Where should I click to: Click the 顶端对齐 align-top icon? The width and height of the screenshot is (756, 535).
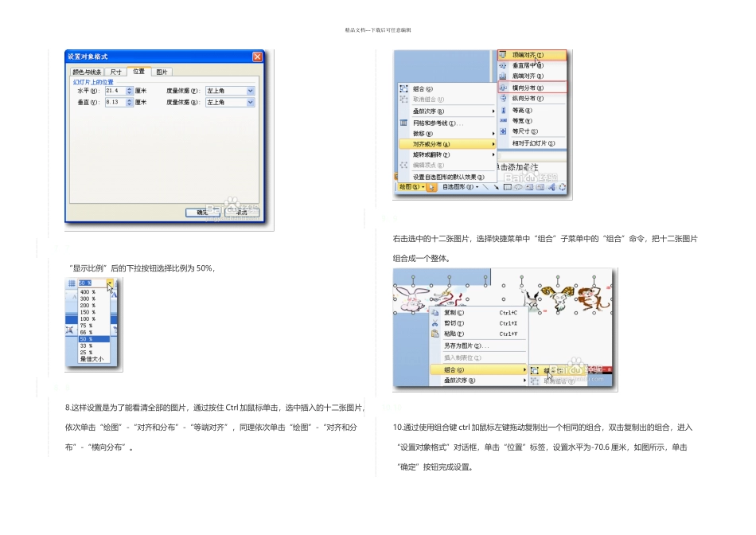coord(503,55)
